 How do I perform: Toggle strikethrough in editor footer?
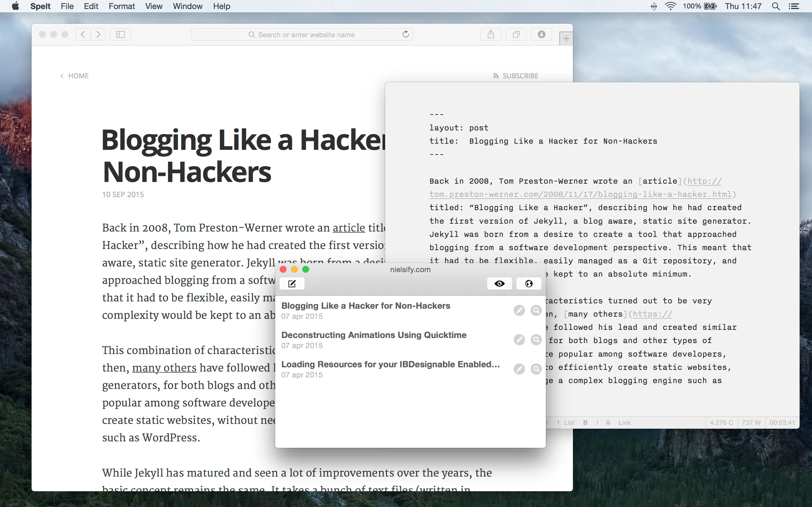[608, 422]
